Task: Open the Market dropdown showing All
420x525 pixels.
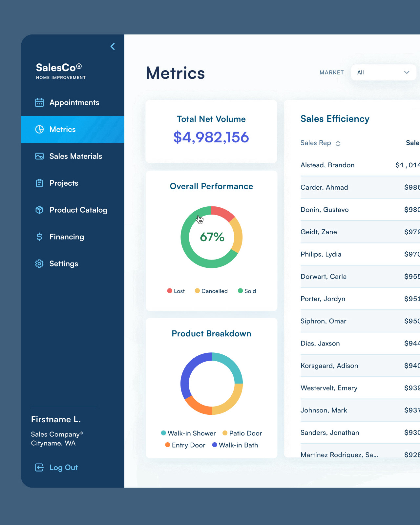Action: pyautogui.click(x=384, y=73)
